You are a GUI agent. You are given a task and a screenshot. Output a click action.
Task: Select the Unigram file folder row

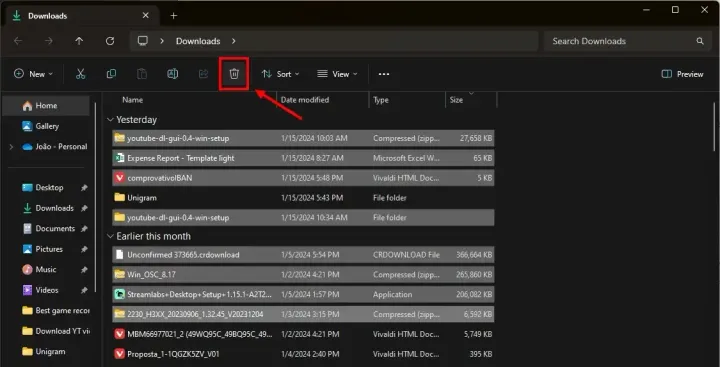pyautogui.click(x=303, y=198)
